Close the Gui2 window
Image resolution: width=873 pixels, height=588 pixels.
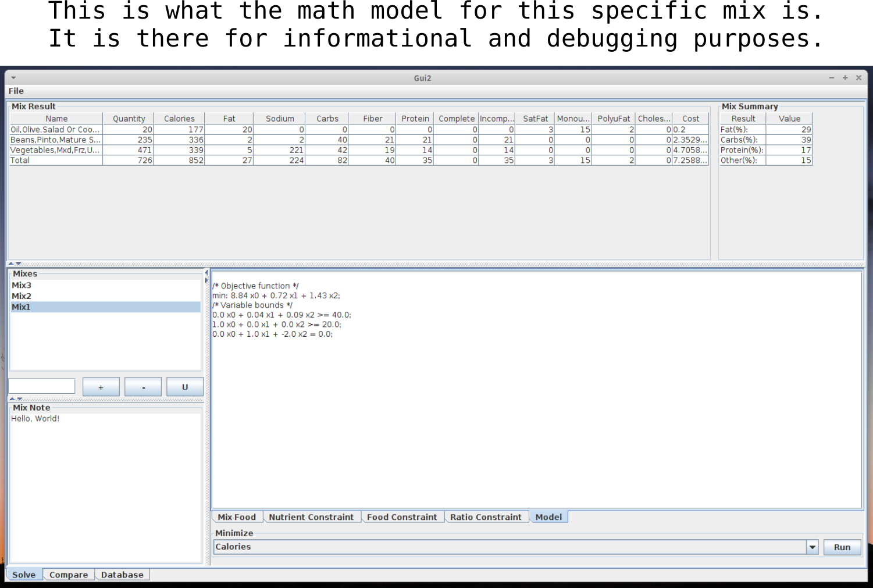[x=858, y=78]
